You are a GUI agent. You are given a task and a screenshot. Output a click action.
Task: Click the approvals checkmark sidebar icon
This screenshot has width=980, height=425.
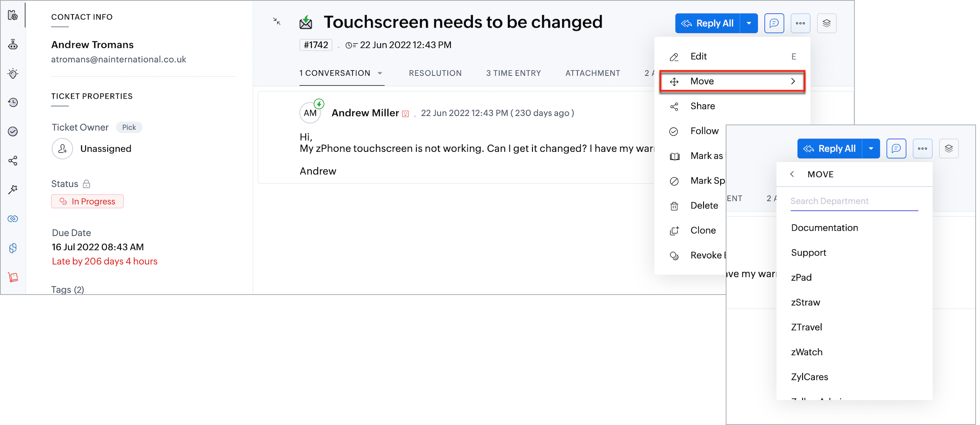(x=13, y=132)
